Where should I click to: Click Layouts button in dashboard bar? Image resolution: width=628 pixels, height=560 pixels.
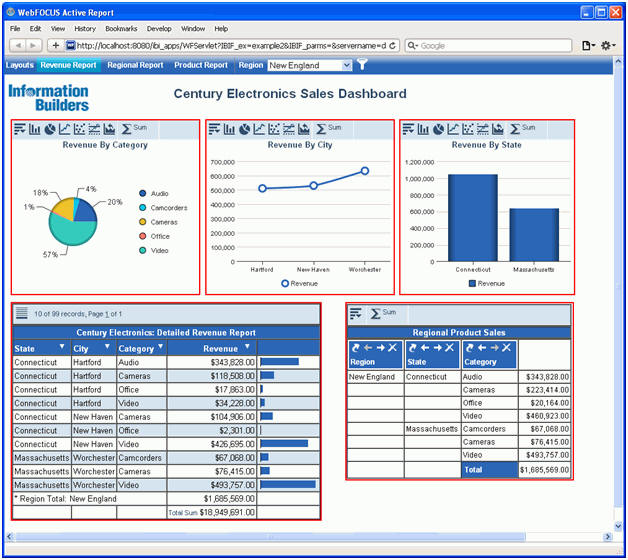coord(20,65)
